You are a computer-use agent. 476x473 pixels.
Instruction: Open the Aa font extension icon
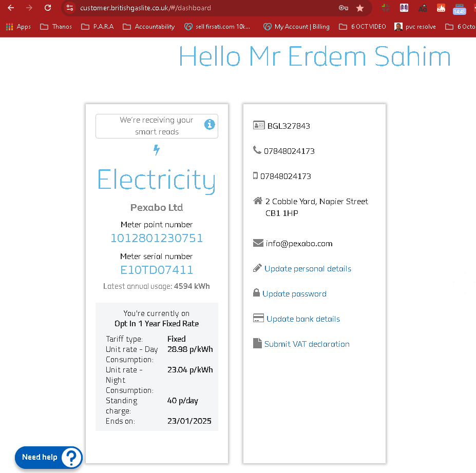pyautogui.click(x=423, y=8)
